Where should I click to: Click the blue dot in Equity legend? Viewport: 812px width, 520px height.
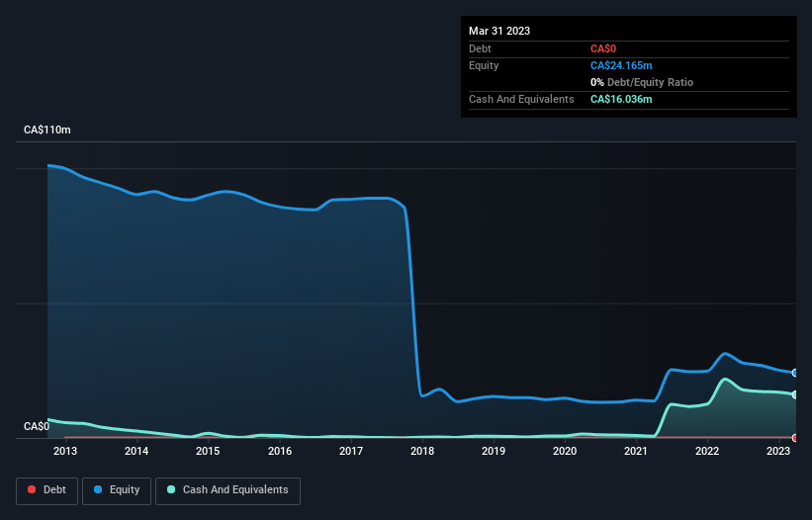pos(98,489)
